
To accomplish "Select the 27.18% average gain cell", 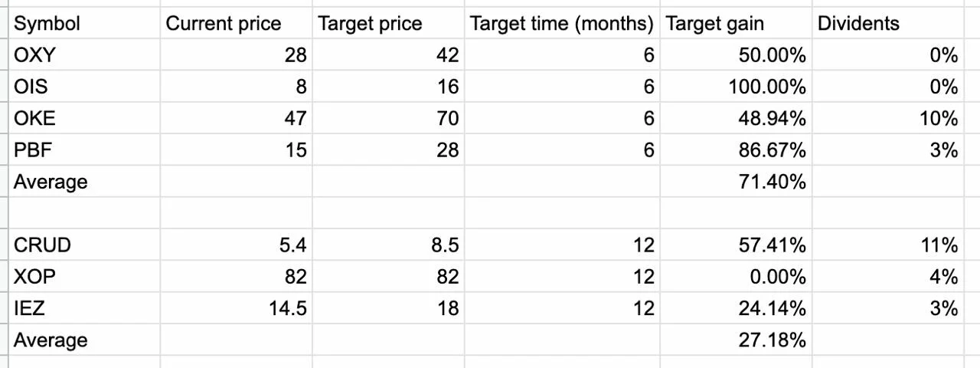I will [736, 340].
